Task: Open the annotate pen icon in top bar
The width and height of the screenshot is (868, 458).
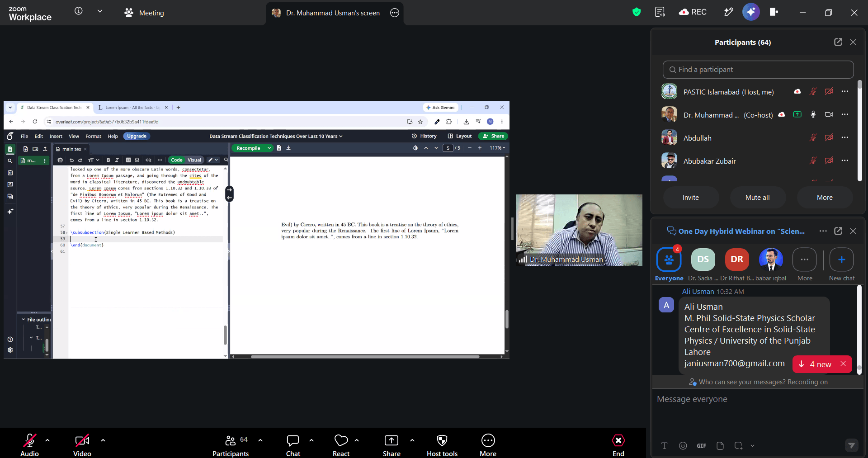Action: pyautogui.click(x=728, y=12)
